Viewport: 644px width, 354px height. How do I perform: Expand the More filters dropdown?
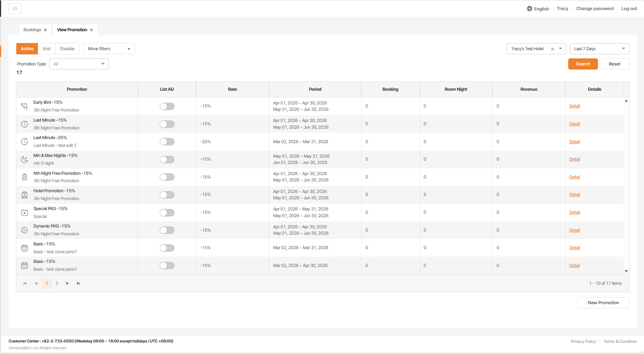109,49
